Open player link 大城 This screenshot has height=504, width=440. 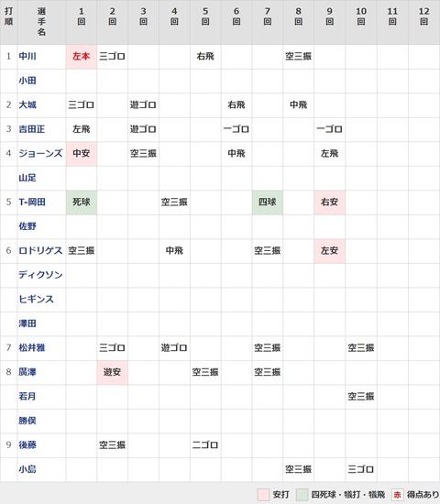27,104
